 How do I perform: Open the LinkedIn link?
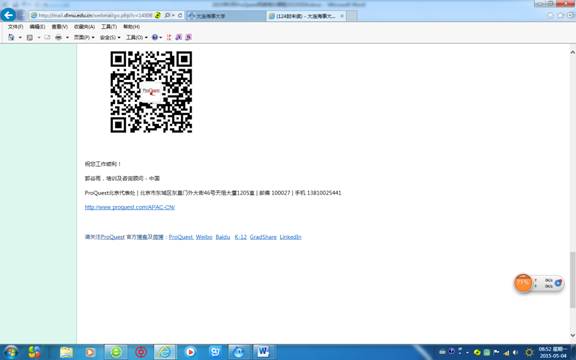tap(290, 237)
